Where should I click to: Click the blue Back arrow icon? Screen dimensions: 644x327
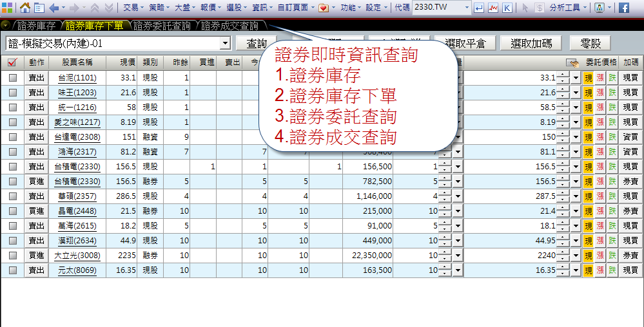(54, 8)
